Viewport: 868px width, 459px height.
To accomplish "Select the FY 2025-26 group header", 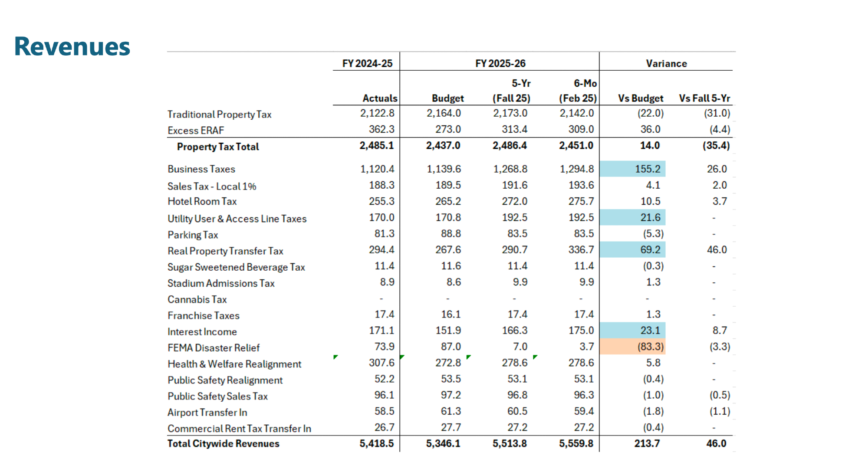I will point(500,63).
